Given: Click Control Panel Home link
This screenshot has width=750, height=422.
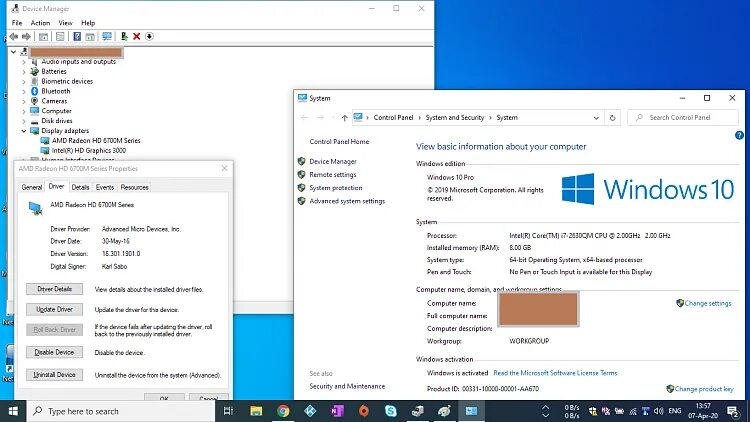Looking at the screenshot, I should click(339, 142).
